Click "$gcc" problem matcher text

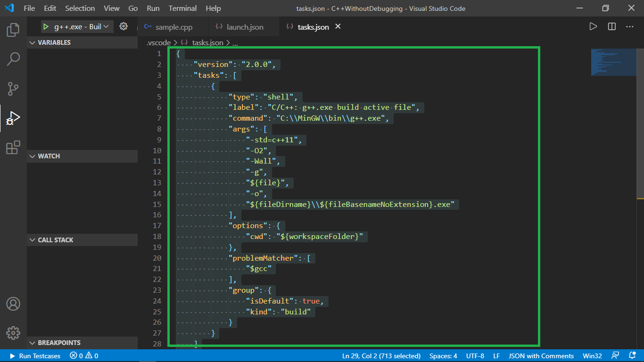click(259, 269)
